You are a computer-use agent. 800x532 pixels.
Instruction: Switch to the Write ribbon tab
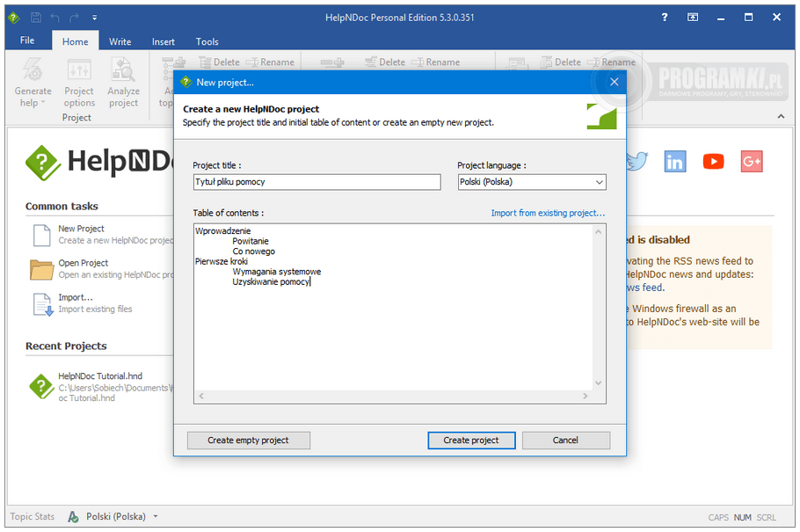point(120,41)
